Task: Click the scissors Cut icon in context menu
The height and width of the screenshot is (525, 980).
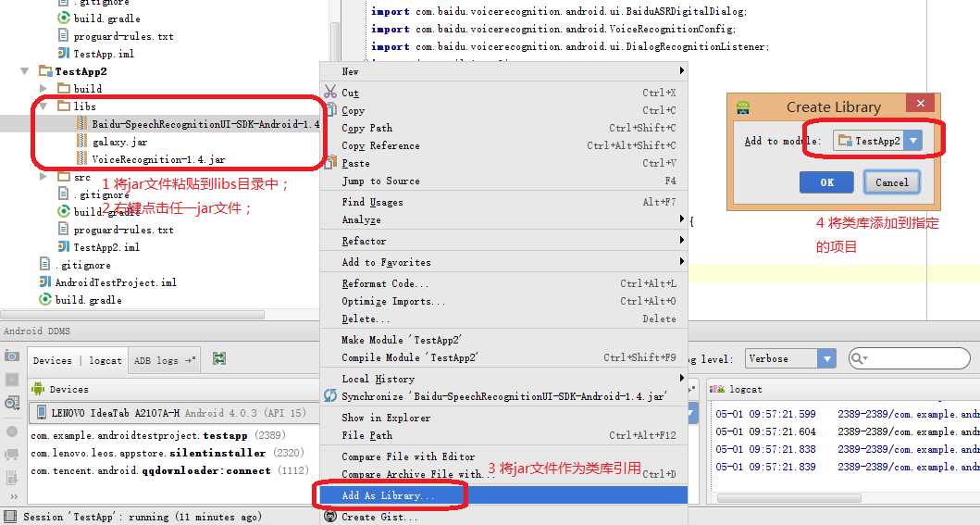Action: tap(330, 92)
